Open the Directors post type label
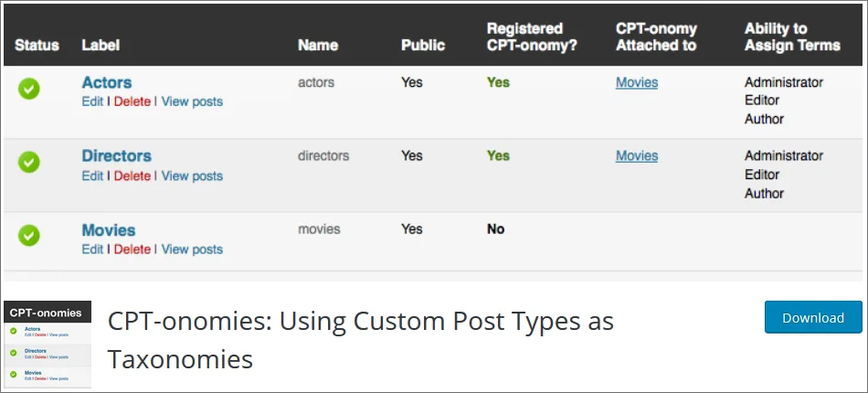This screenshot has height=393, width=868. pos(117,156)
